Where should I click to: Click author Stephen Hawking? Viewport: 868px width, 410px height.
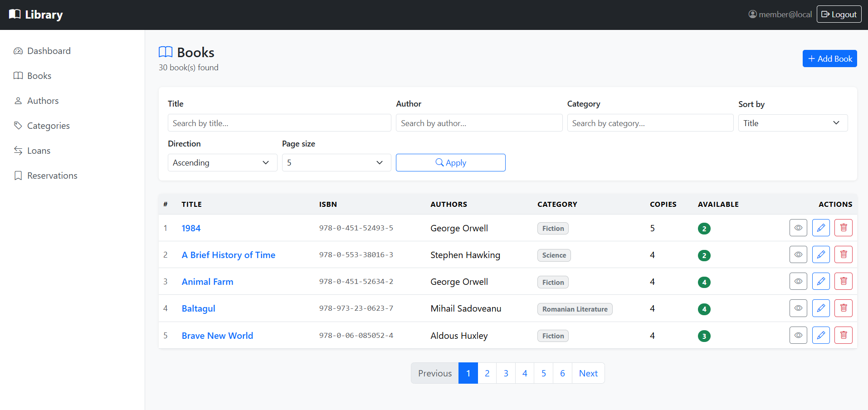click(465, 255)
